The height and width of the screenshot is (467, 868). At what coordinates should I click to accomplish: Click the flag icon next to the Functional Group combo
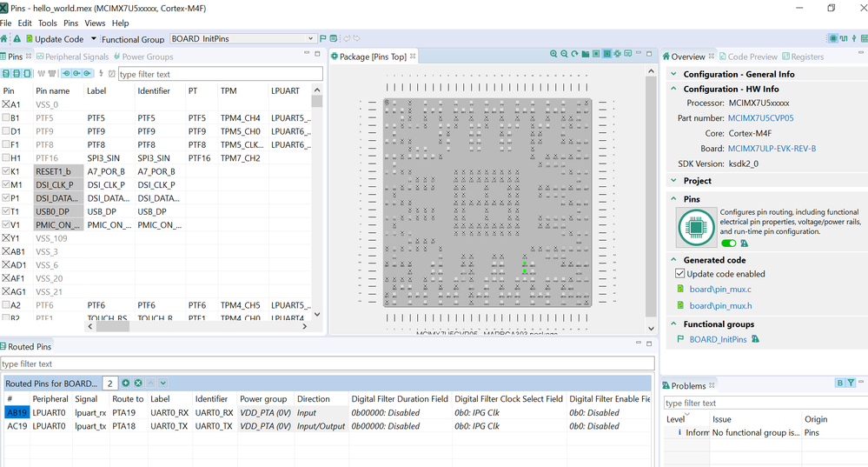tap(322, 38)
